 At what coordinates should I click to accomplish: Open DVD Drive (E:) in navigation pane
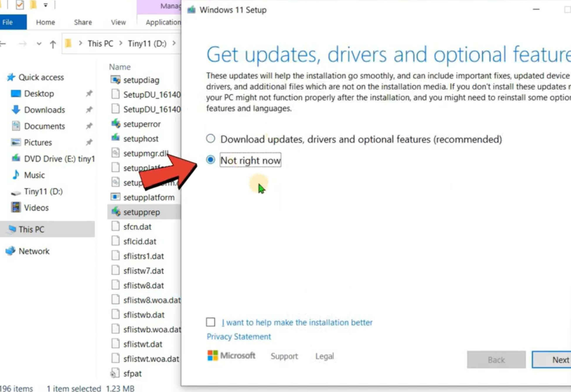(x=59, y=159)
